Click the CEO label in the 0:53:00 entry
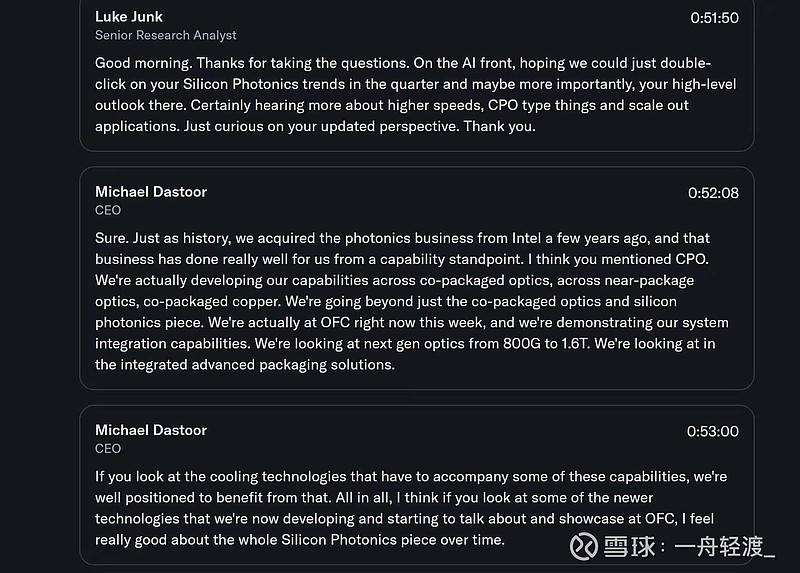This screenshot has width=800, height=573. tap(108, 449)
